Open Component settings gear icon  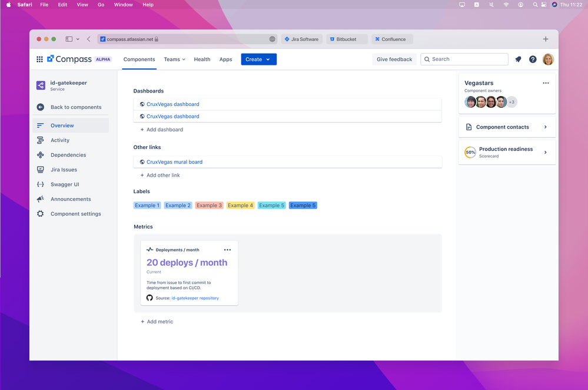tap(40, 214)
